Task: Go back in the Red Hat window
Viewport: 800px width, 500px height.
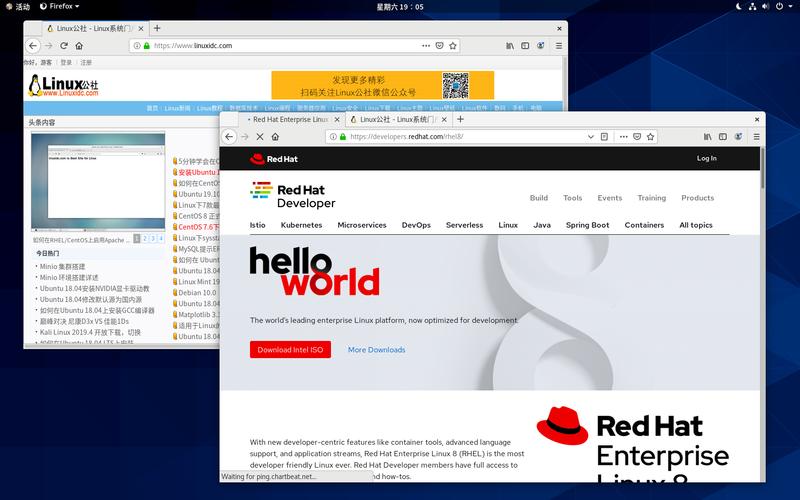Action: point(229,136)
